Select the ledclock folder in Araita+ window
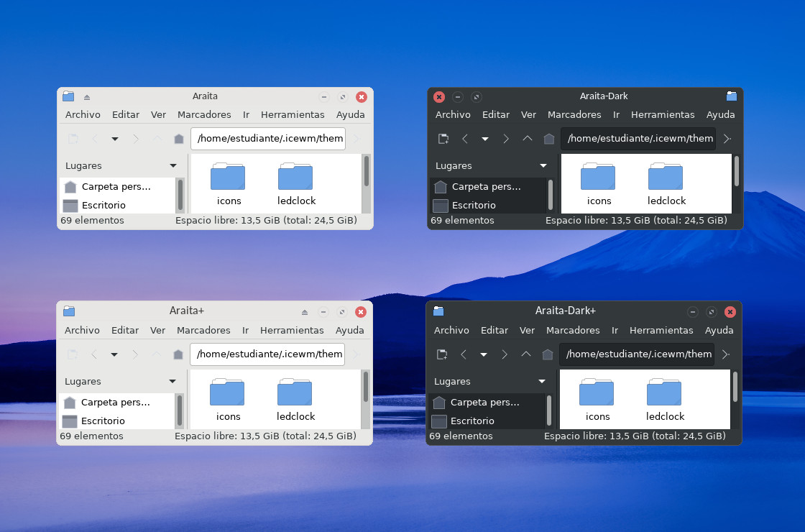This screenshot has width=805, height=532. 295,400
